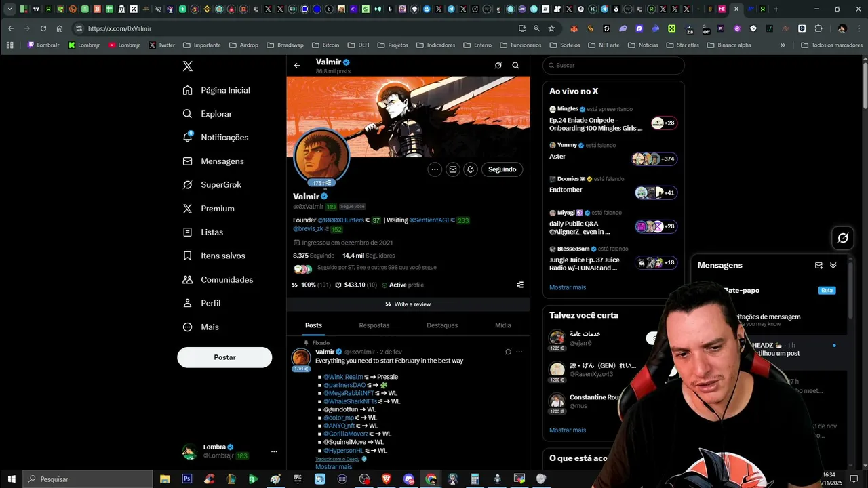Switch to the Destaques tab
Viewport: 868px width, 488px height.
click(x=442, y=325)
